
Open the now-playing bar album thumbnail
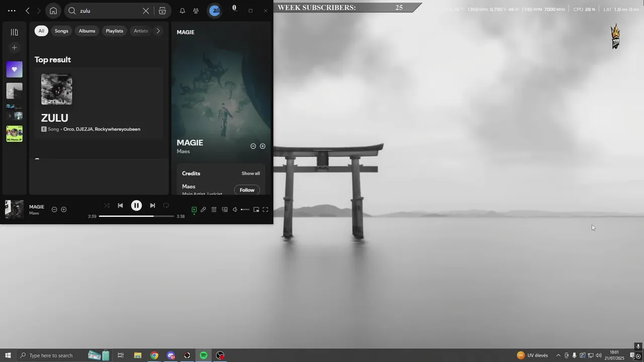(x=14, y=209)
